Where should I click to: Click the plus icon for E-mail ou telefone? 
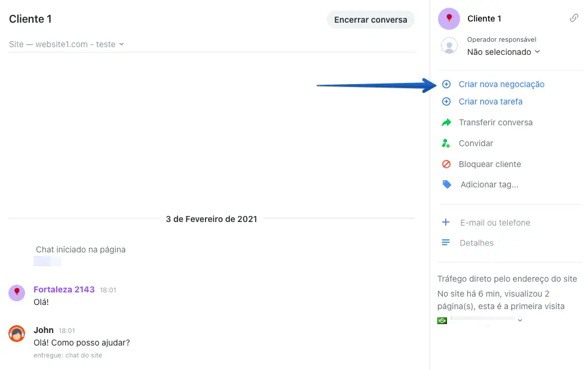click(446, 223)
